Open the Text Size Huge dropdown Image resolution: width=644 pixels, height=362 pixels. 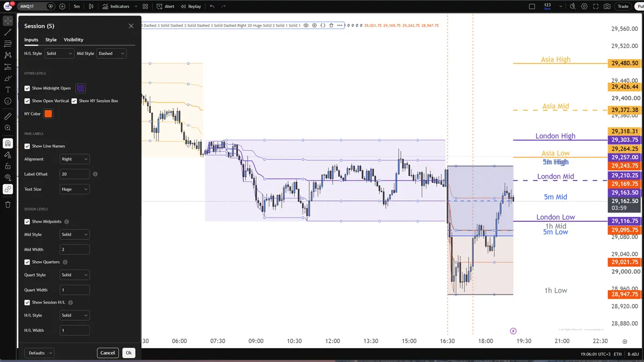75,189
